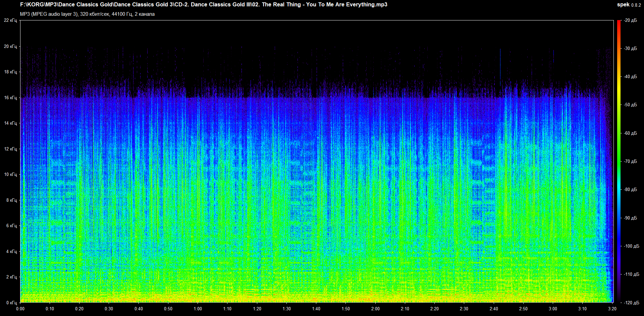Viewport: 644px width, 316px height.
Task: Click the -30 дБ scale label
Action: point(631,49)
